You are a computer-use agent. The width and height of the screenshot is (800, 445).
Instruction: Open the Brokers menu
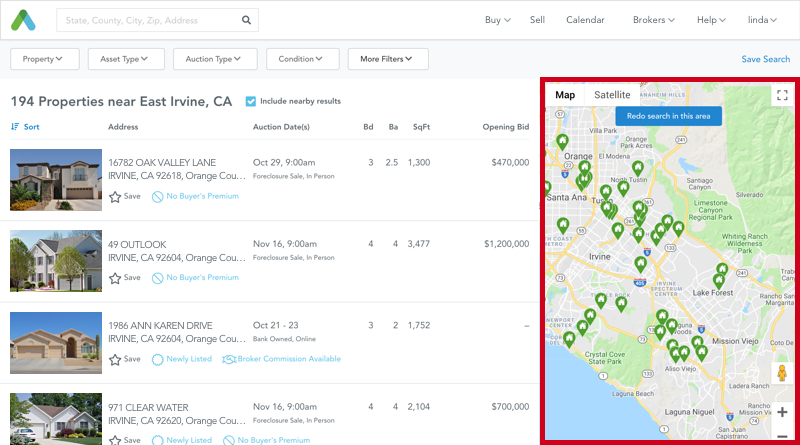[x=654, y=20]
